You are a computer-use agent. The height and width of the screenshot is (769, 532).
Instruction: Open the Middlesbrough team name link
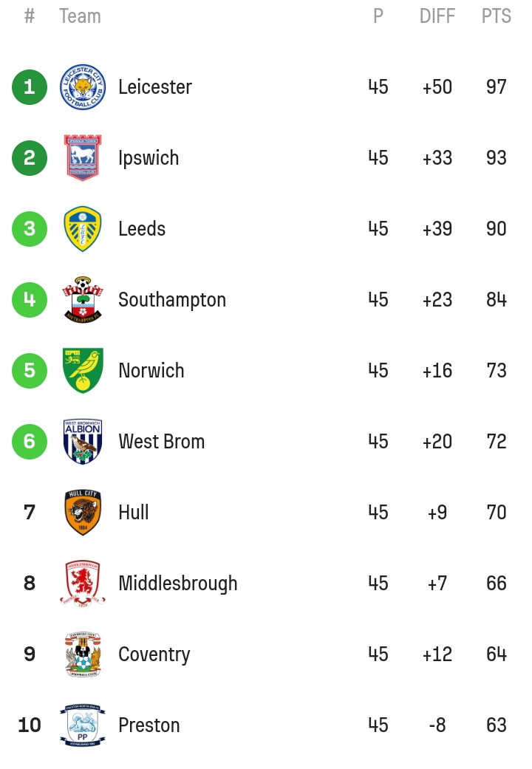[177, 583]
